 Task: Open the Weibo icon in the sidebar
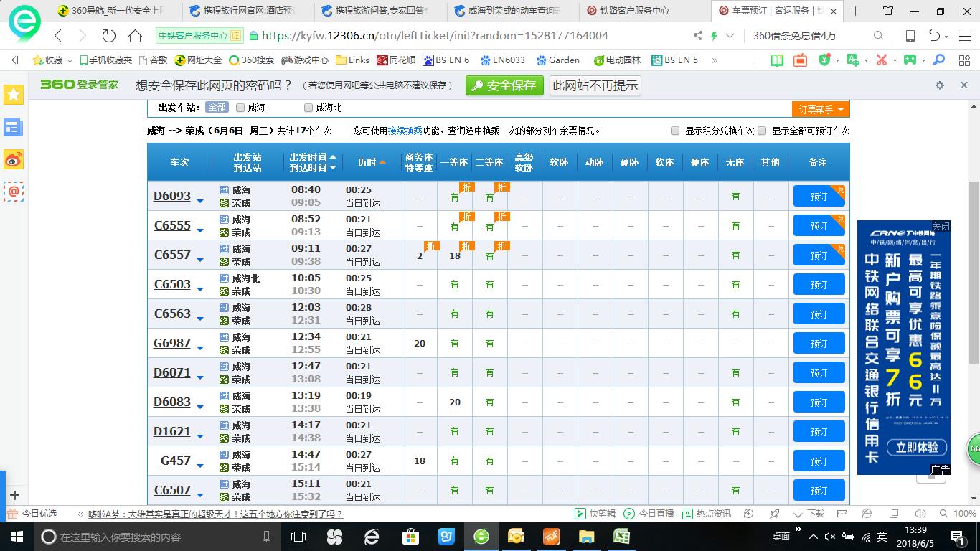14,159
